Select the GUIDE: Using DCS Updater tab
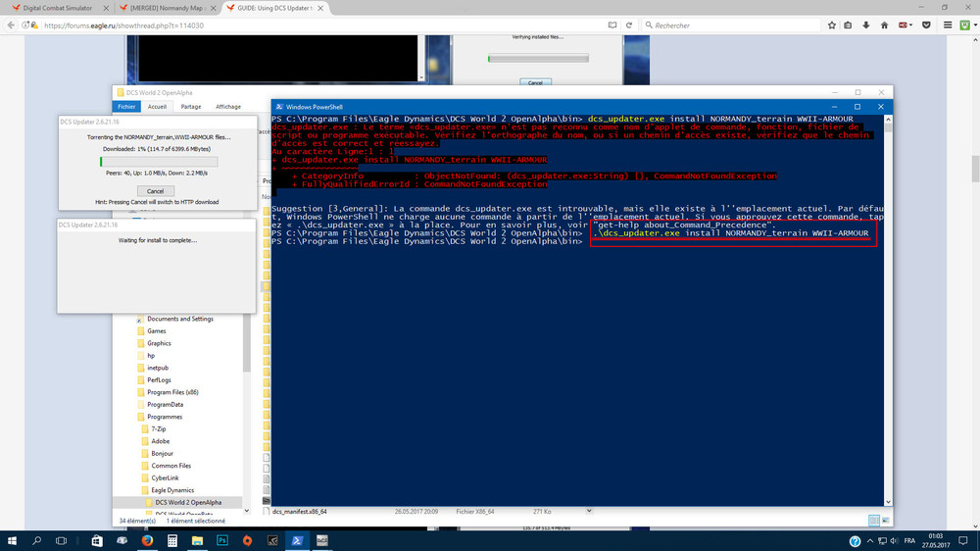 point(272,8)
